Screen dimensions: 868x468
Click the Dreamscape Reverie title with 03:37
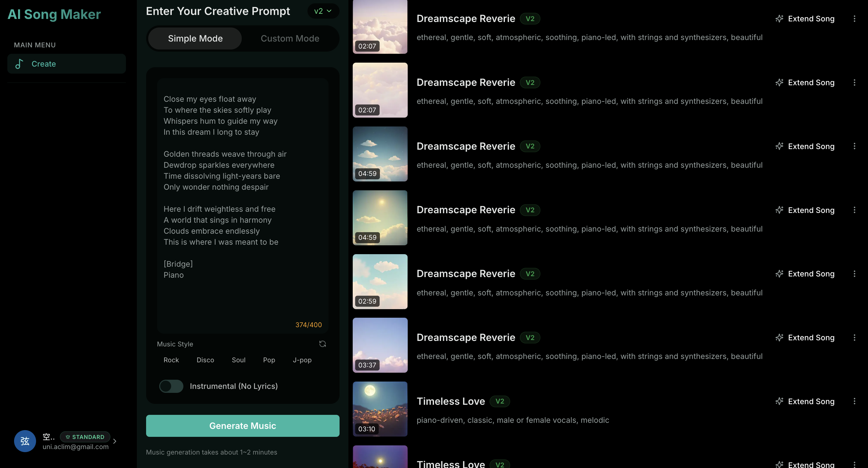(x=466, y=337)
